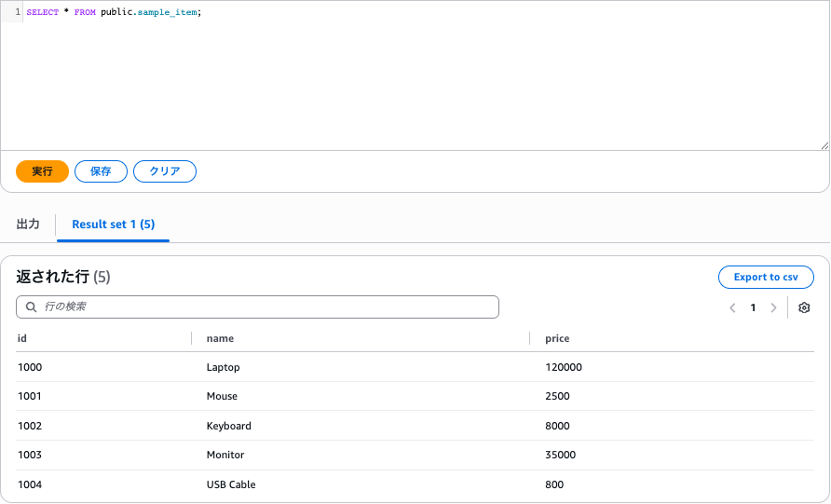The image size is (831, 504).
Task: Click the search magnifier icon
Action: pos(31,306)
